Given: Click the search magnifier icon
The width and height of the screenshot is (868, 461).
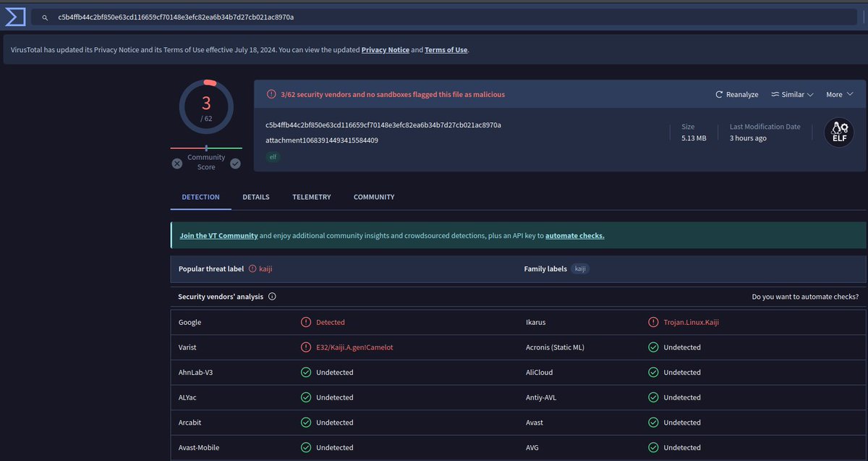Looking at the screenshot, I should pyautogui.click(x=45, y=17).
